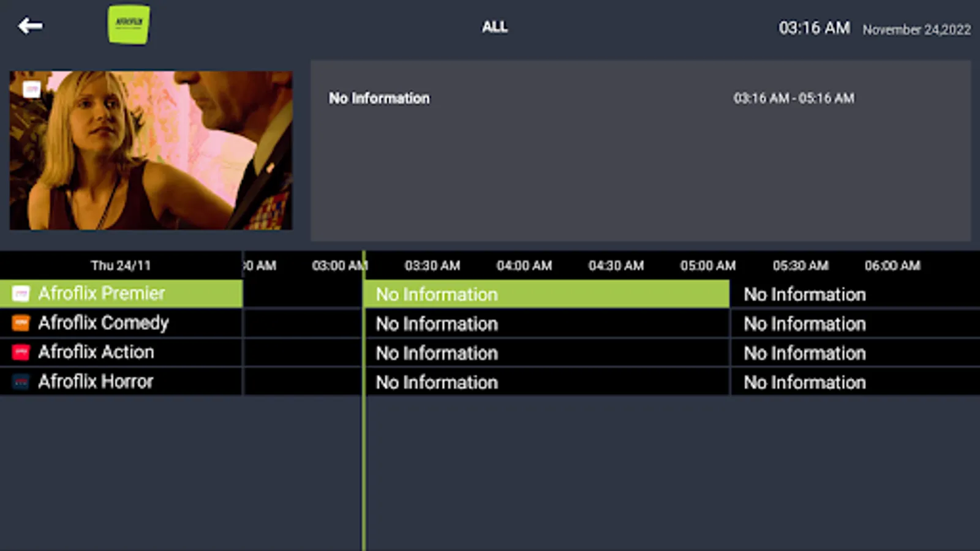This screenshot has width=980, height=551.
Task: Click the 05:00 AM timeline marker
Action: (x=708, y=266)
